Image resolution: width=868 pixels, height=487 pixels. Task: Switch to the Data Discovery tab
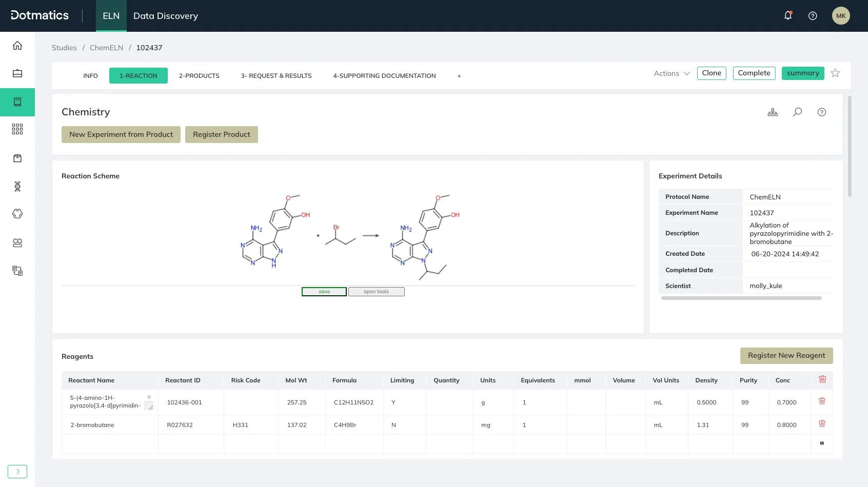point(166,16)
